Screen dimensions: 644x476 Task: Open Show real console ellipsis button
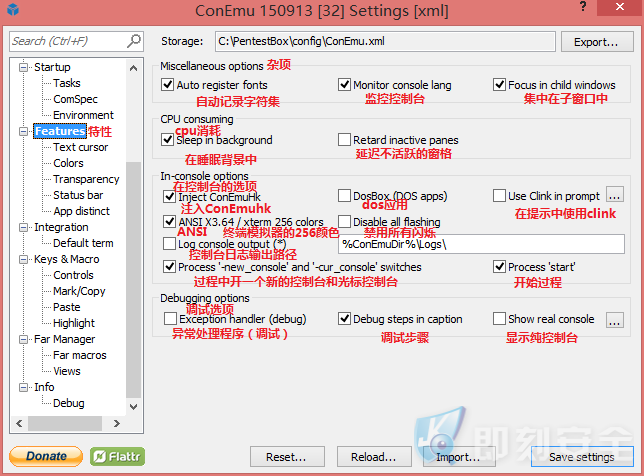point(615,320)
